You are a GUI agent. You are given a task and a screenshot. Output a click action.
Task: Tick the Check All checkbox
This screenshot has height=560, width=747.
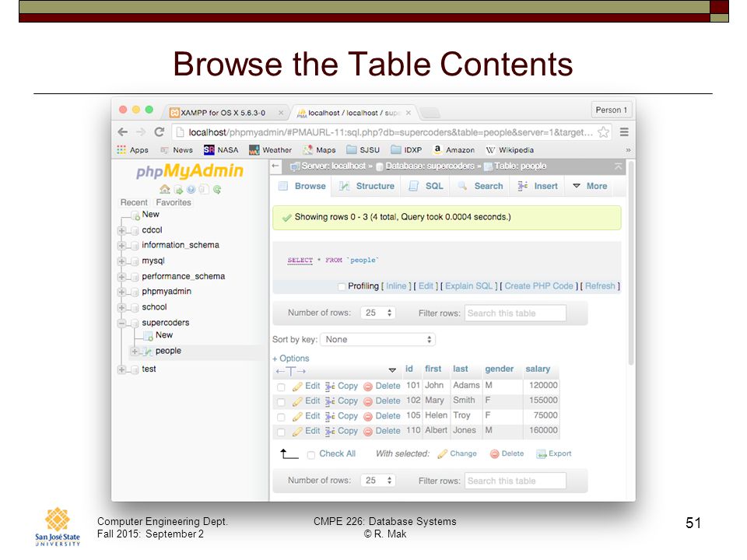(311, 455)
